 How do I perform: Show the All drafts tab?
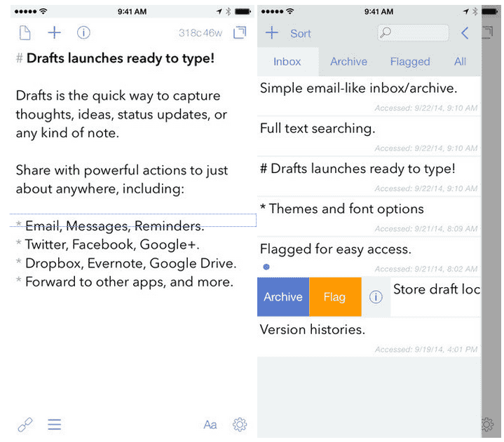[460, 62]
